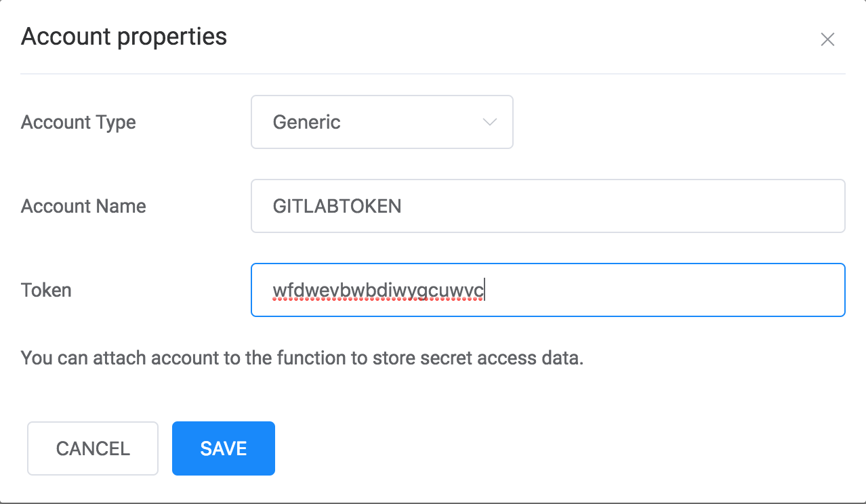Click the Account Type dropdown chevron arrow
Viewport: 866px width, 504px height.
pos(489,123)
